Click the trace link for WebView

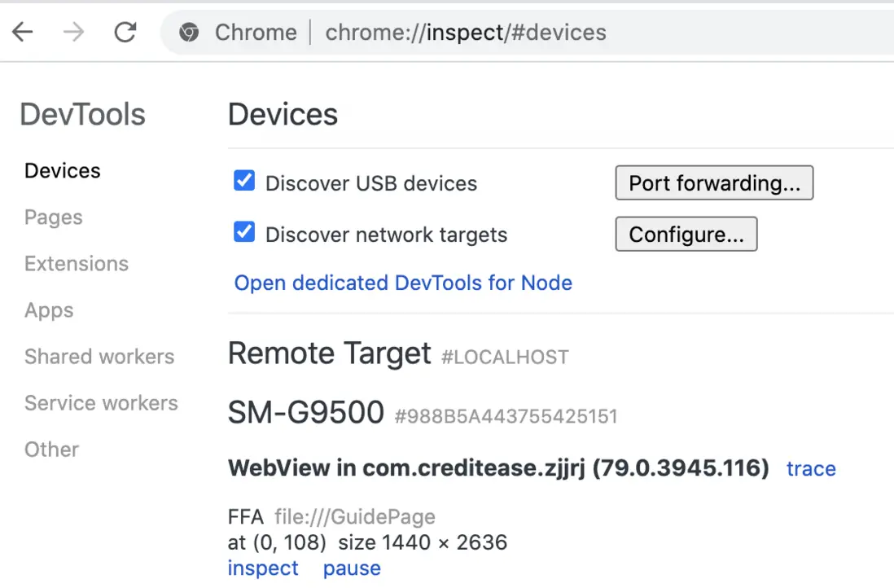(x=811, y=469)
